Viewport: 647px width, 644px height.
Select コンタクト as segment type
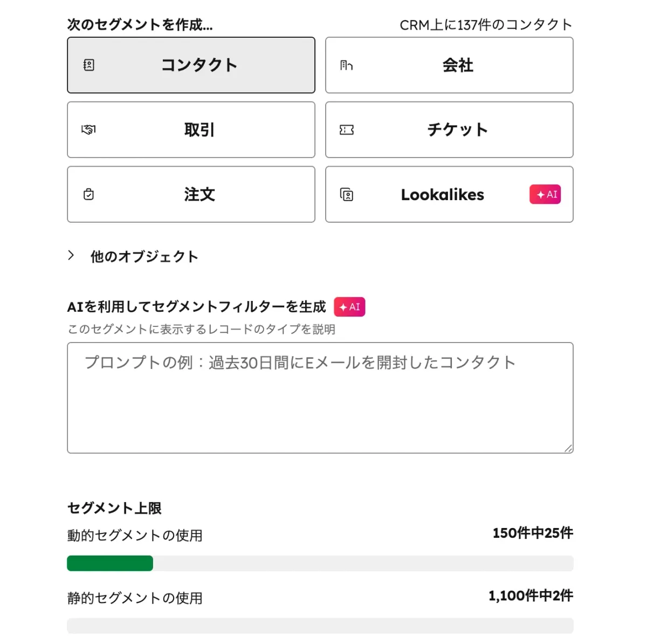[191, 65]
